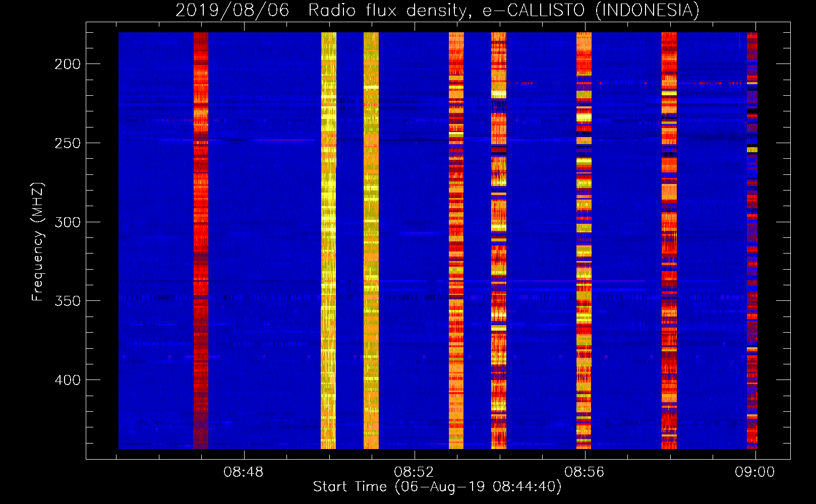Image resolution: width=816 pixels, height=504 pixels.
Task: Click the orange burst band near 08:53
Action: tap(456, 240)
